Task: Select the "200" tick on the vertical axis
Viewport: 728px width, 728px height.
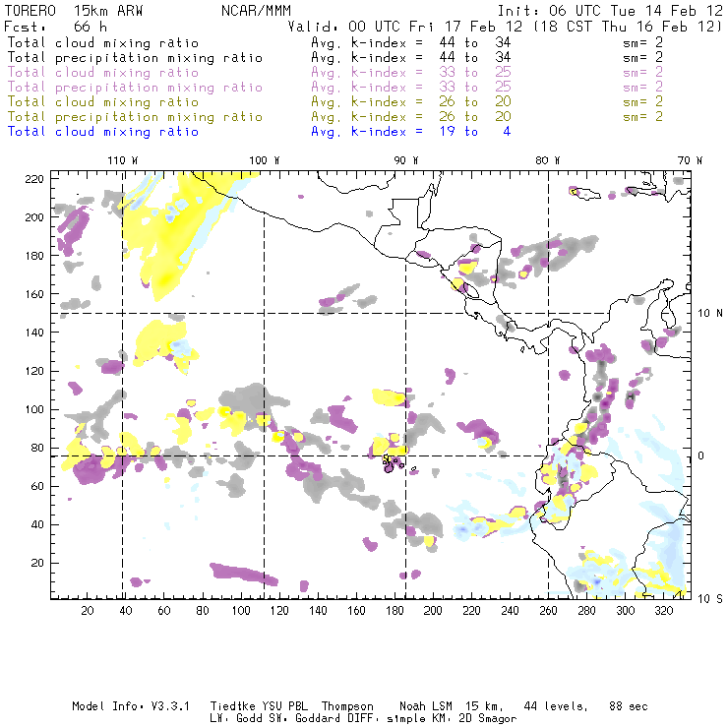Action: click(34, 217)
